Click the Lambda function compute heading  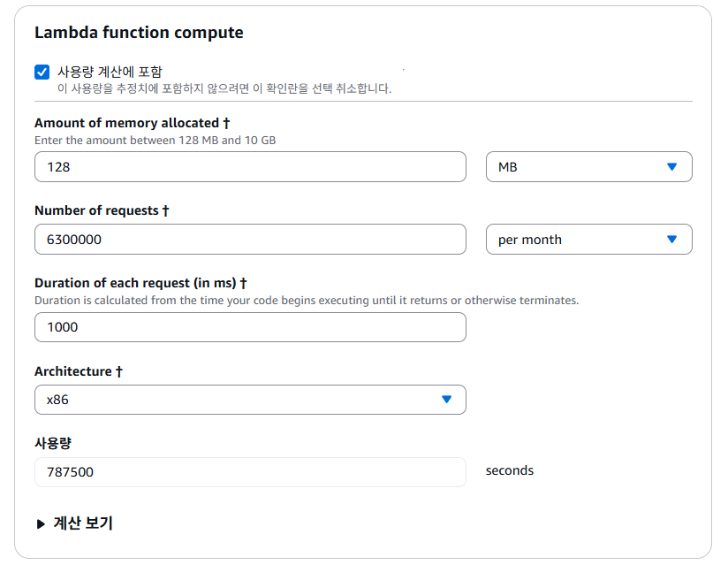[139, 33]
